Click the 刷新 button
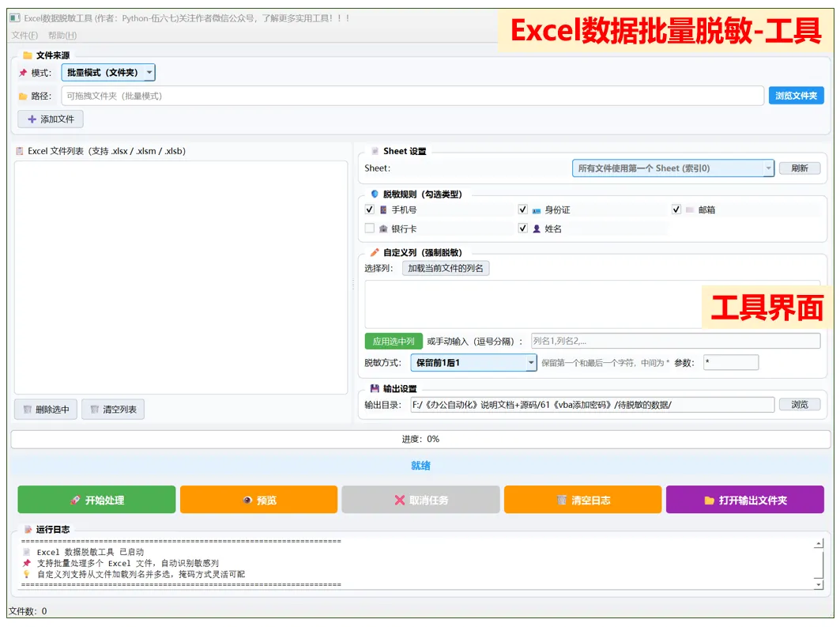Viewport: 840px width, 627px height. (799, 168)
